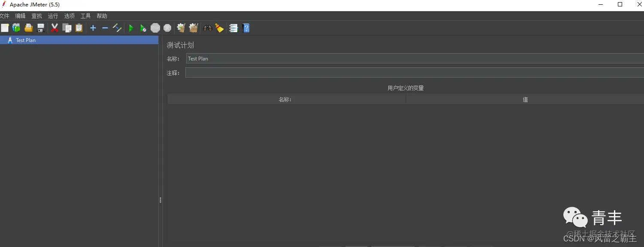Click the empty 注释 comment field

coord(414,73)
